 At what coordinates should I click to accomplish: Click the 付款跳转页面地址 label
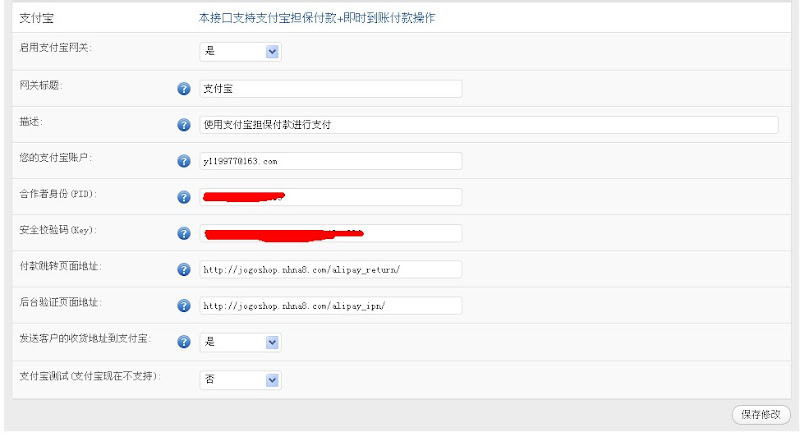point(61,266)
